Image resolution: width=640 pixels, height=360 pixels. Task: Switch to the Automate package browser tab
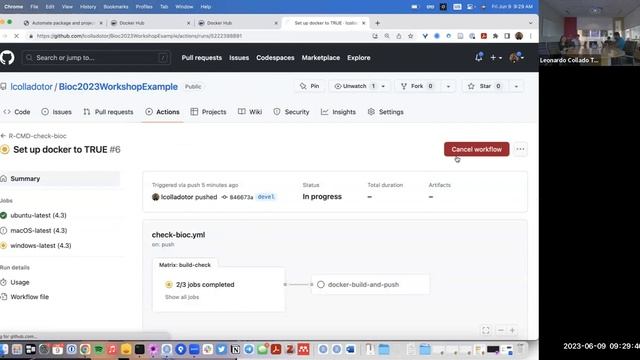pyautogui.click(x=63, y=23)
